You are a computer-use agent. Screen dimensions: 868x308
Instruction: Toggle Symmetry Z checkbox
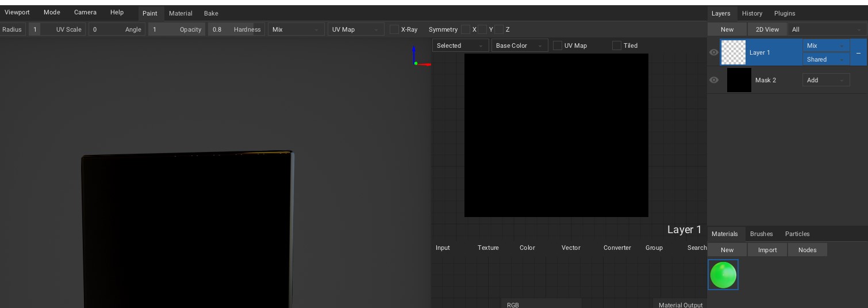(x=499, y=29)
